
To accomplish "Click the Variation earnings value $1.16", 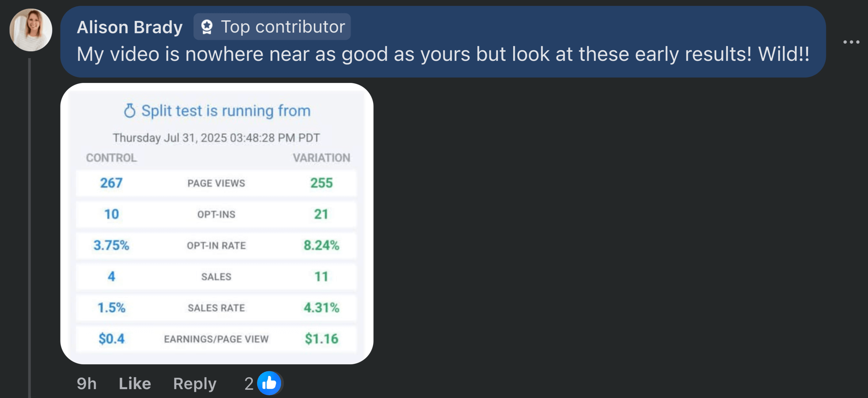I will click(321, 339).
